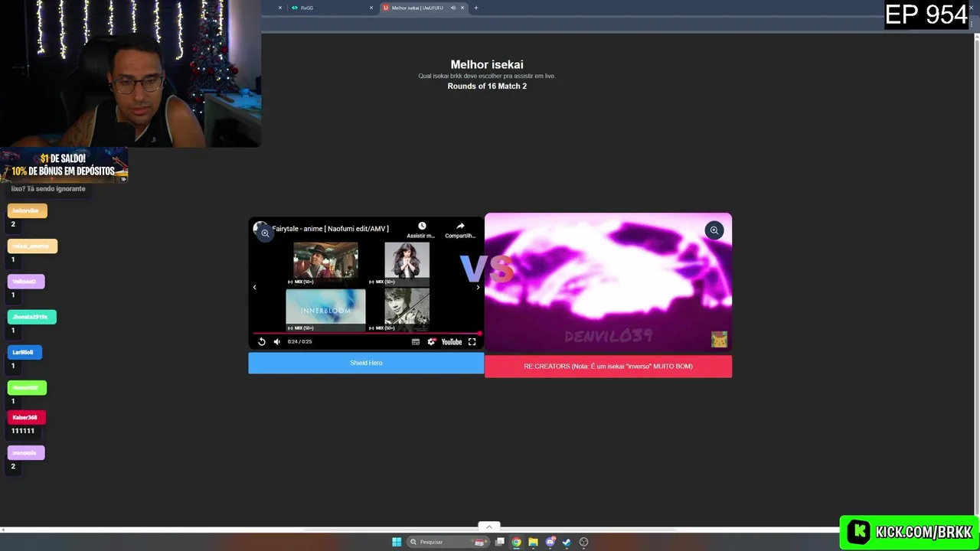Vote for Shield Hero
Image resolution: width=980 pixels, height=551 pixels.
click(x=366, y=363)
